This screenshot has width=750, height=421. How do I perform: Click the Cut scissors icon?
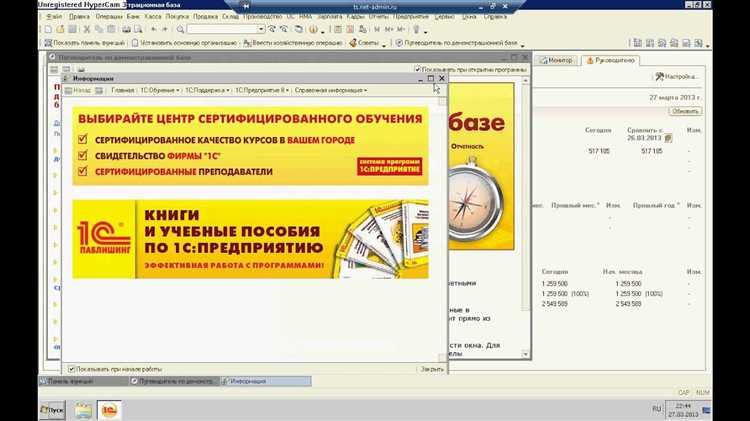tap(87, 29)
